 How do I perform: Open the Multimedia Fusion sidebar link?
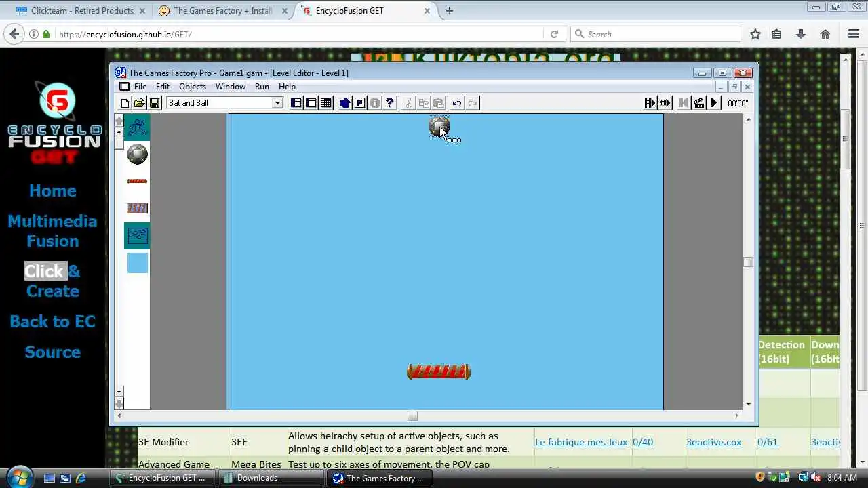tap(52, 231)
